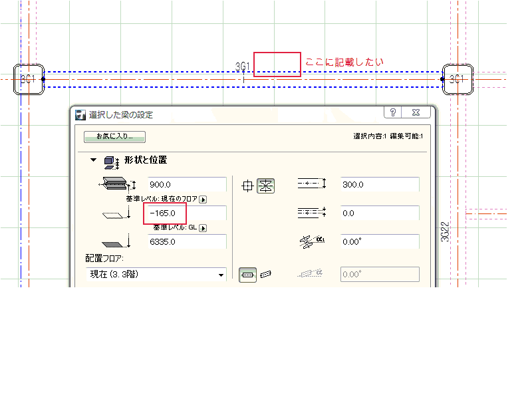Screen dimensions: 532x399
Task: Open the 配置フロア dropdown showing 現在 (3. 3階)
Action: [x=156, y=275]
